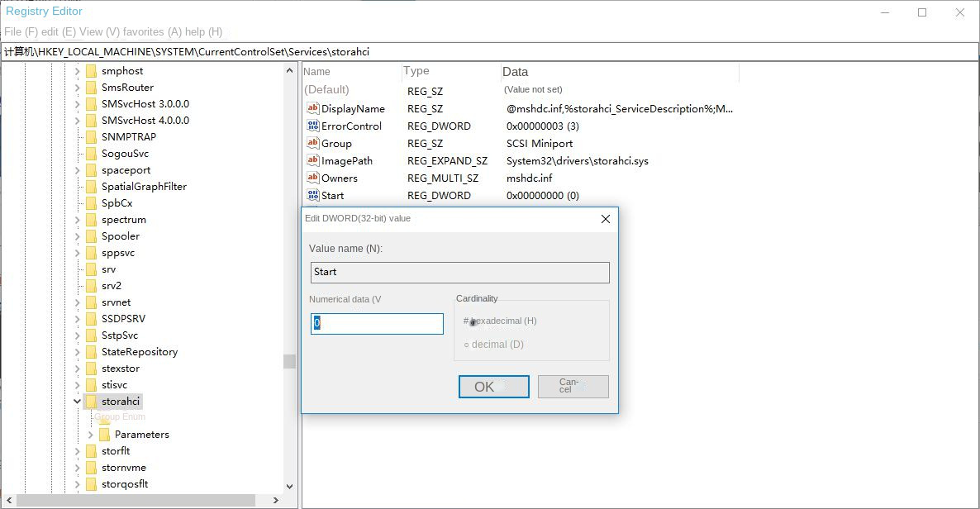Image resolution: width=980 pixels, height=509 pixels.
Task: Cancel the Edit DWORD dialog
Action: pos(573,387)
